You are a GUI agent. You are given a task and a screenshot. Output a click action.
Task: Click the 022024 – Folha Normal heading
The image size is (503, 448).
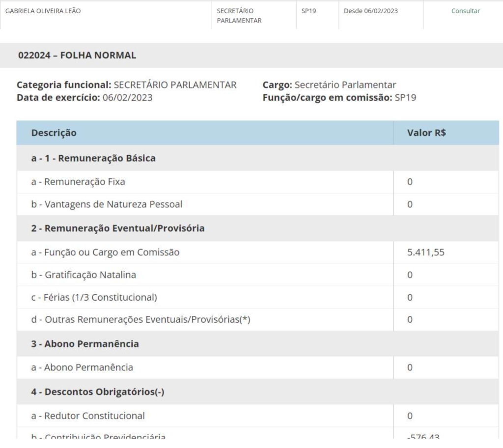pos(77,56)
